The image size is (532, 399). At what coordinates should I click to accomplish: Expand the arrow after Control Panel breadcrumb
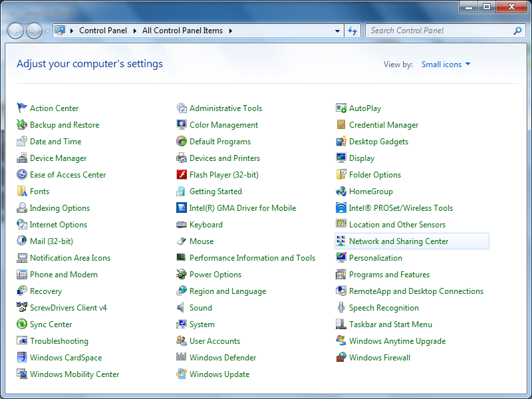tap(135, 31)
